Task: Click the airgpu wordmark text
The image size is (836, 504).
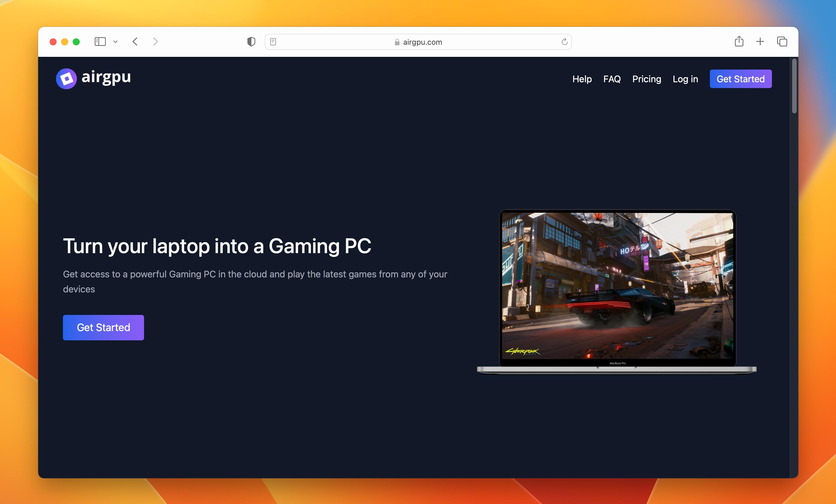Action: 106,77
